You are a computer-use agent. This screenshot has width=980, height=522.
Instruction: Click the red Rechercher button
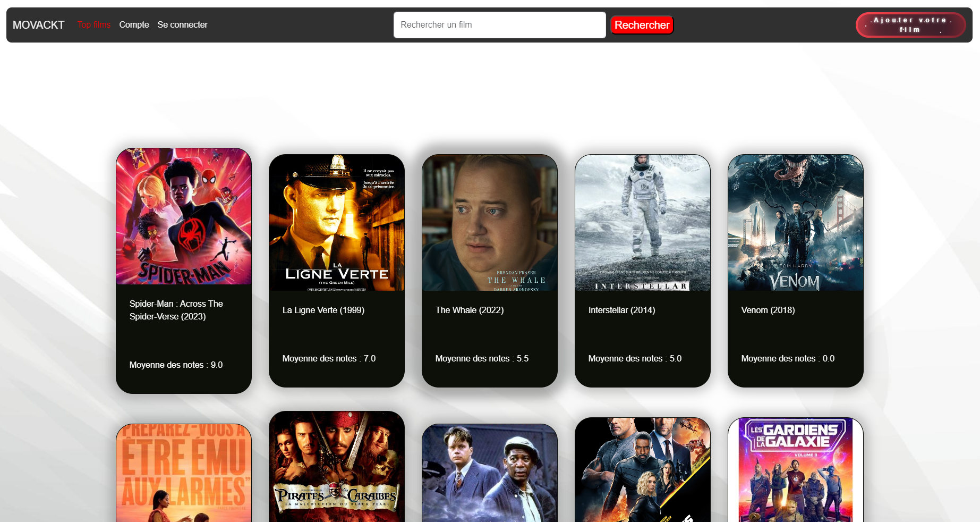point(642,25)
